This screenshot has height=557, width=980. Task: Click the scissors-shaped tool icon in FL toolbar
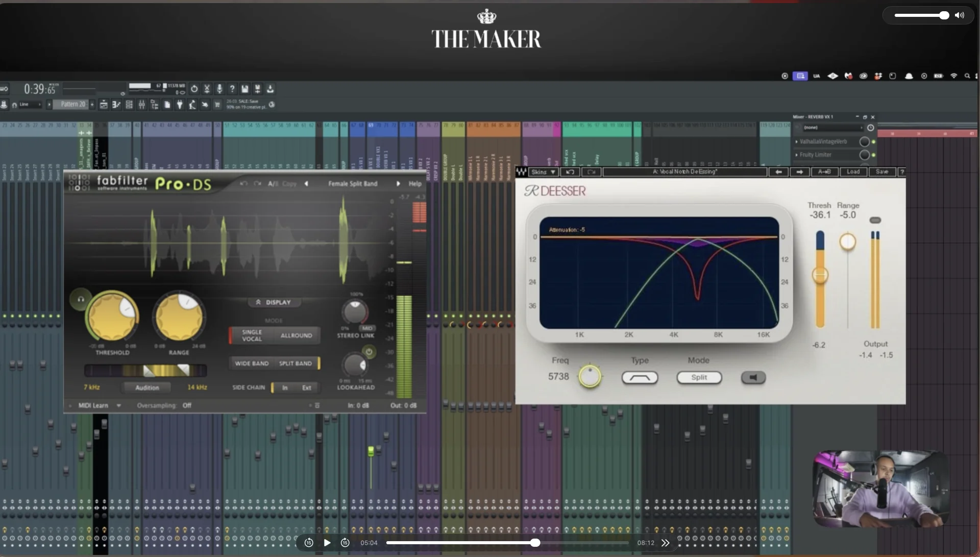click(207, 89)
